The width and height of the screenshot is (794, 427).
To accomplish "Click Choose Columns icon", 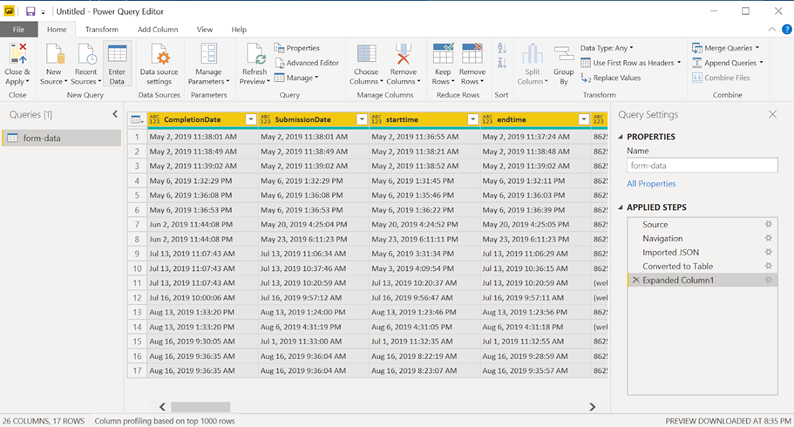I will [x=366, y=54].
